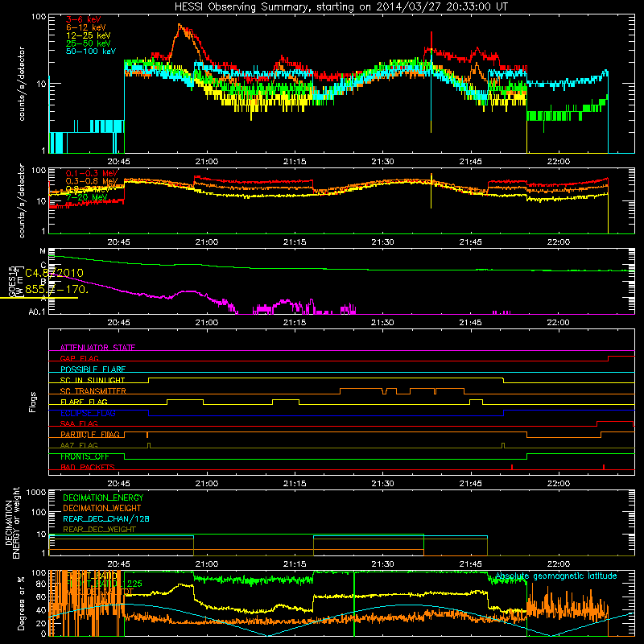Click '21:15' tick under the decimation panel
The image size is (644, 644).
(x=295, y=564)
